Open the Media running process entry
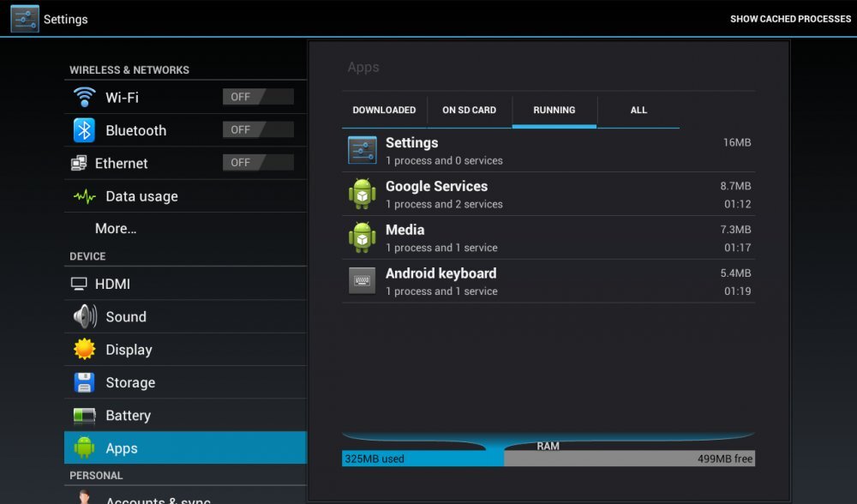 click(x=548, y=237)
